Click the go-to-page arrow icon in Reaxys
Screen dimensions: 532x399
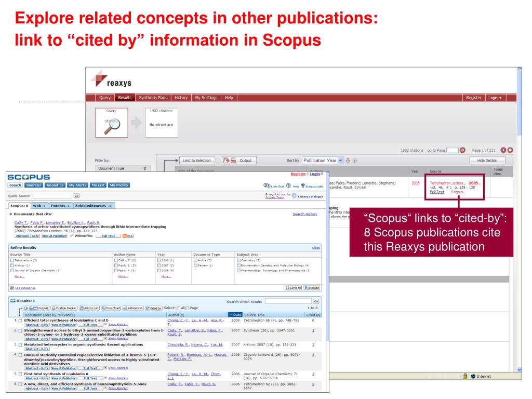click(x=462, y=150)
